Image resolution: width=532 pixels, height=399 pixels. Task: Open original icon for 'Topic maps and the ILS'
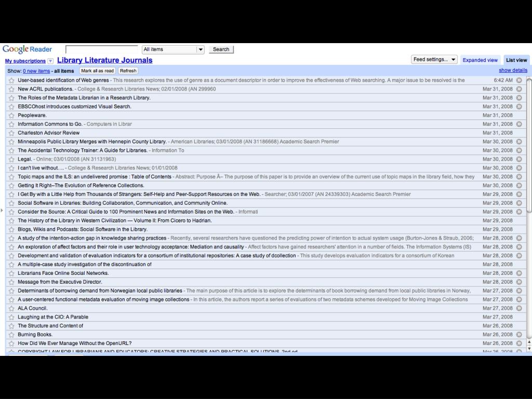519,177
